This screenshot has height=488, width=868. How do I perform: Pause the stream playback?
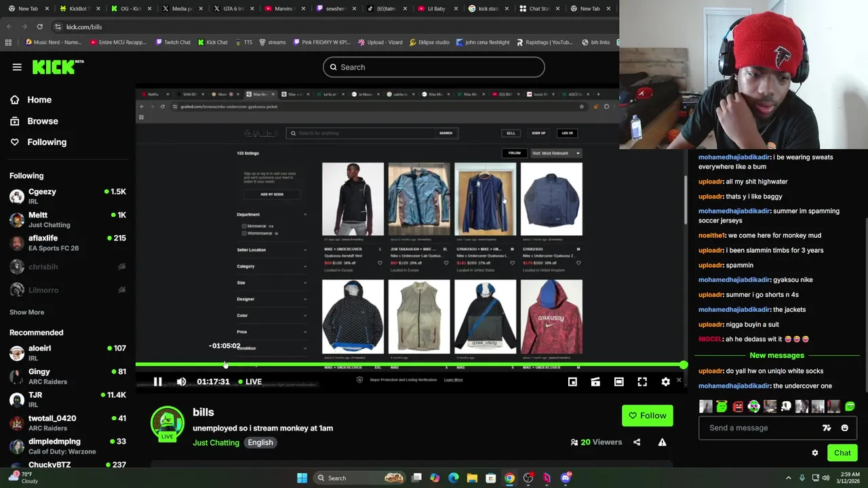[x=157, y=382]
